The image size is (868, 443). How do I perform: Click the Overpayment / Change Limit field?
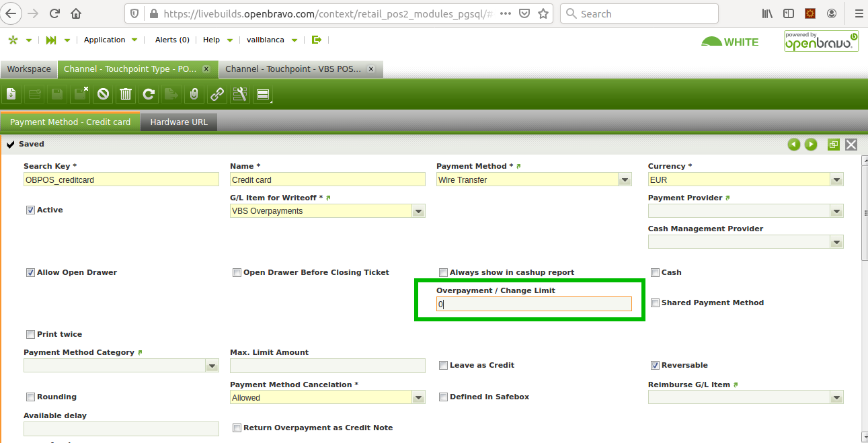534,304
